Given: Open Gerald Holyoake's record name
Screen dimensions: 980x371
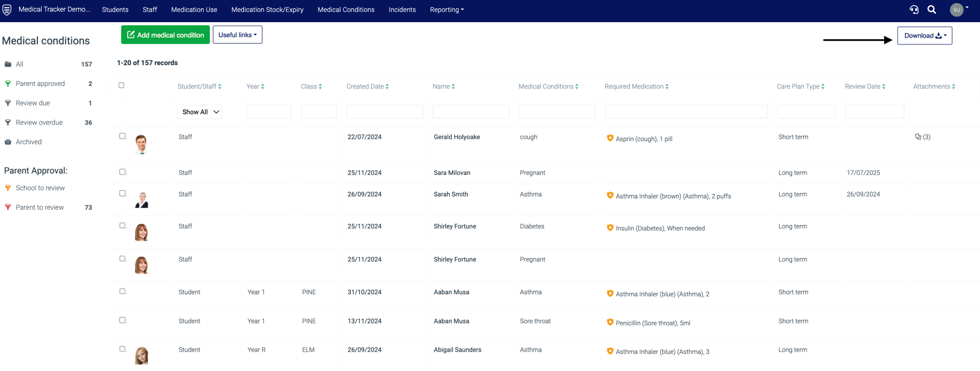Looking at the screenshot, I should [x=457, y=137].
